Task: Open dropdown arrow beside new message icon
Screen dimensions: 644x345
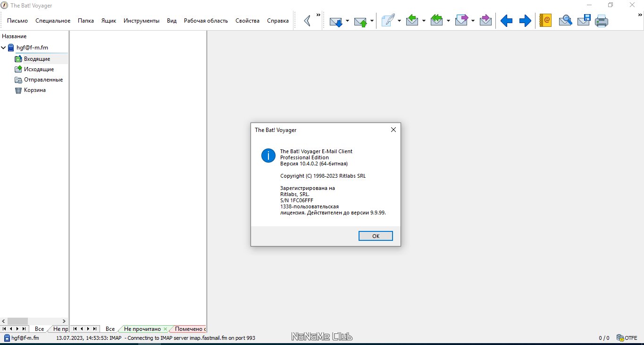Action: pos(399,21)
